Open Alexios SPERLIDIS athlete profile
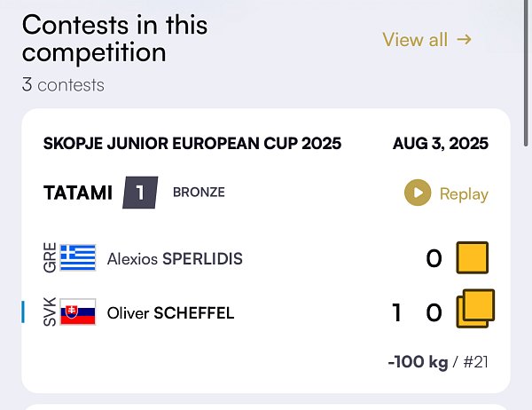 175,259
